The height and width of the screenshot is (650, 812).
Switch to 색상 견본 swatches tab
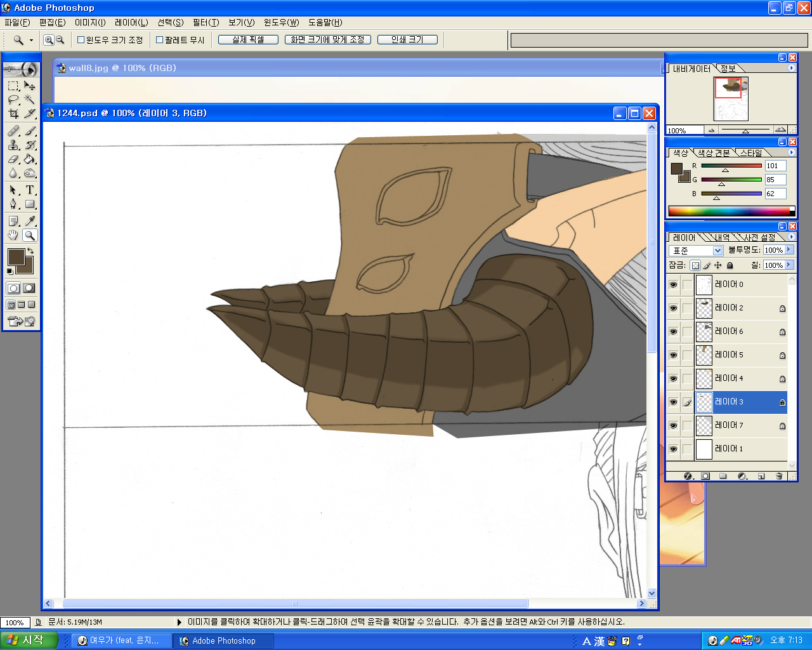tap(714, 153)
